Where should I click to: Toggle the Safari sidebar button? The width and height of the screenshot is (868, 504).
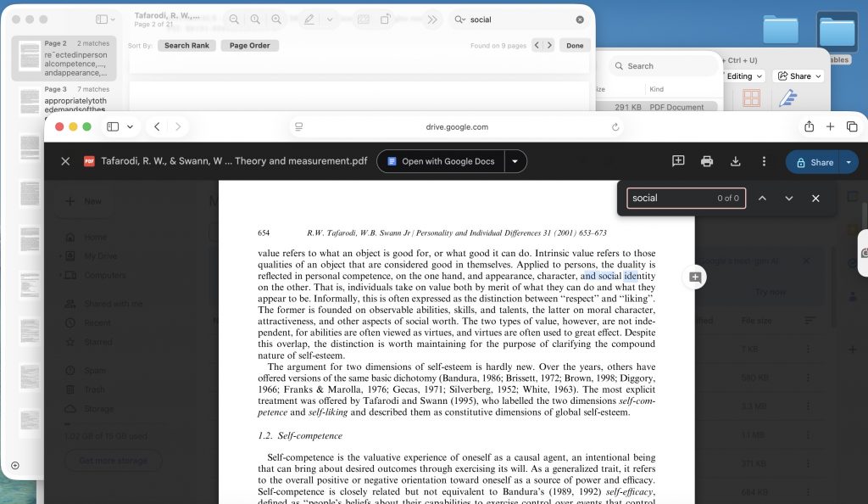113,127
